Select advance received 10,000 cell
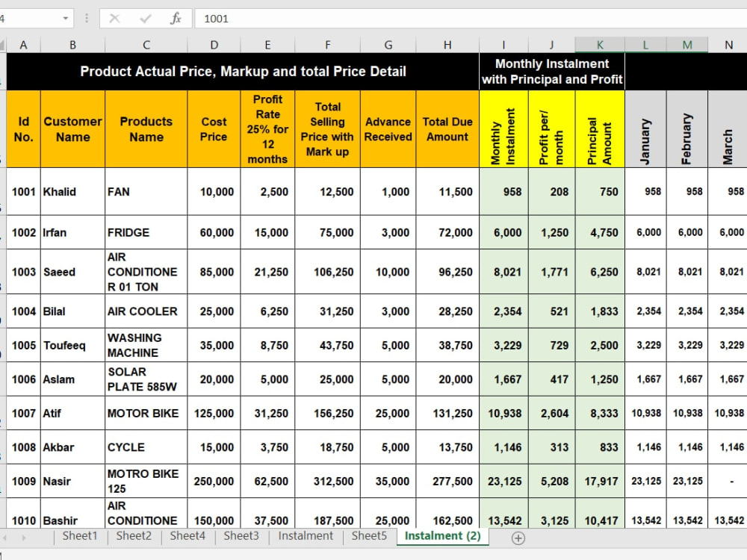This screenshot has height=560, width=747. pyautogui.click(x=388, y=272)
